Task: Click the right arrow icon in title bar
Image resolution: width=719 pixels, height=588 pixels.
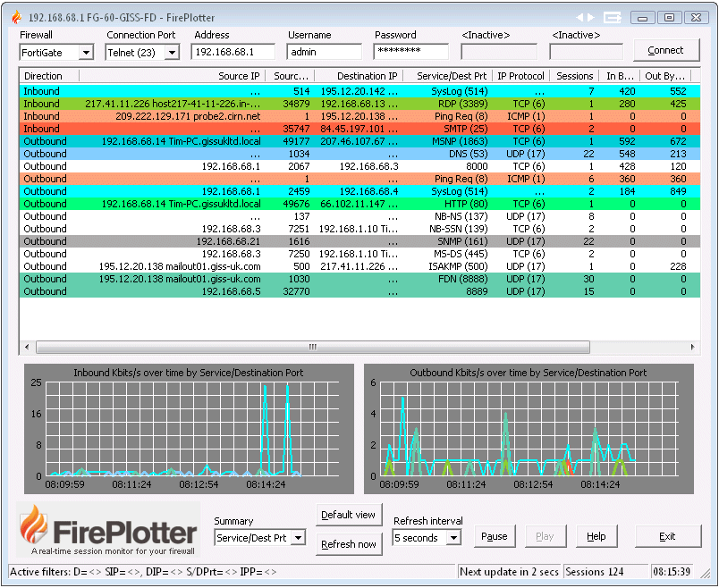Action: coord(591,17)
